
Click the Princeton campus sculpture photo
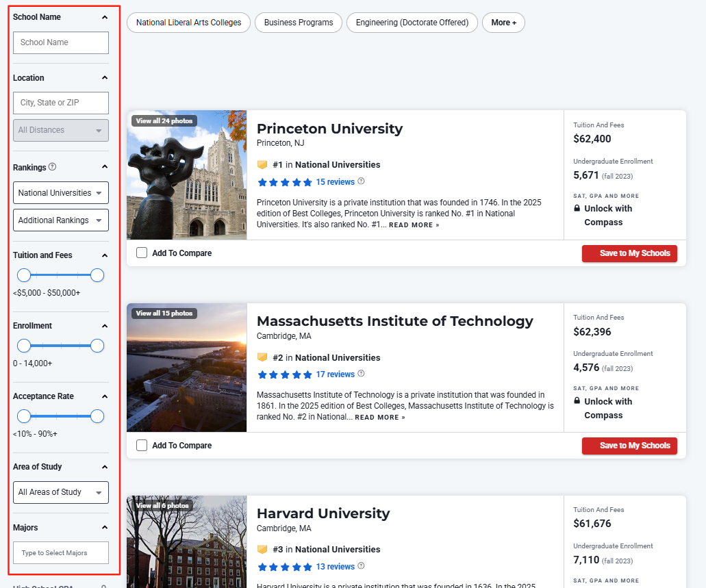(187, 175)
